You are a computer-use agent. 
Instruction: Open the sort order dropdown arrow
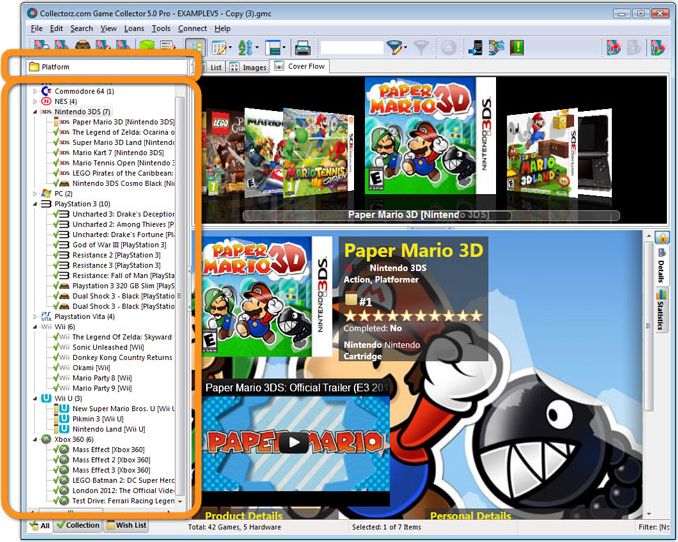click(x=257, y=47)
